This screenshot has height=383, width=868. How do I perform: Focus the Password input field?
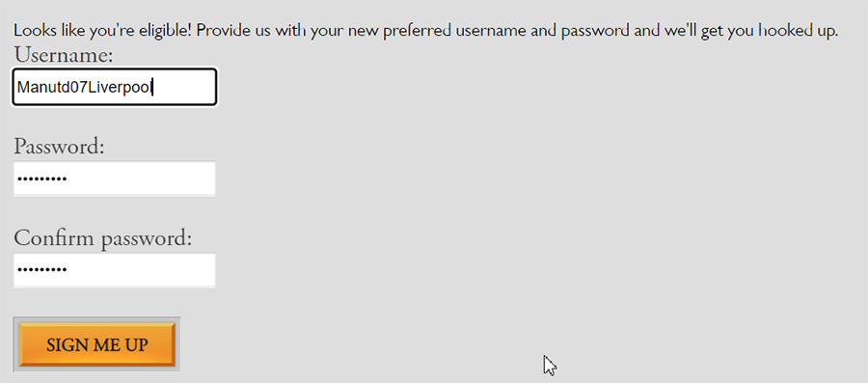coord(115,178)
